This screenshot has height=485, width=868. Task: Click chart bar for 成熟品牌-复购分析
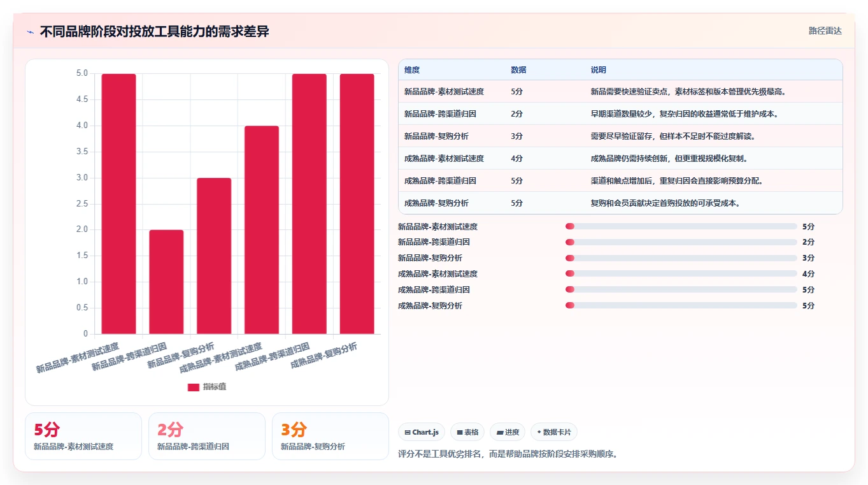click(357, 204)
